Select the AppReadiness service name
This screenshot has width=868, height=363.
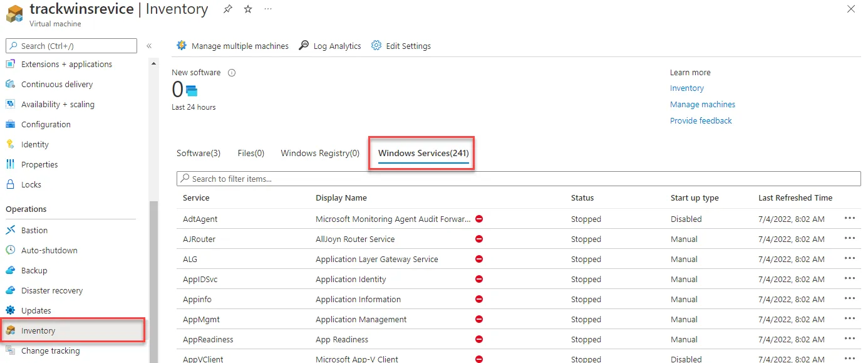point(208,339)
